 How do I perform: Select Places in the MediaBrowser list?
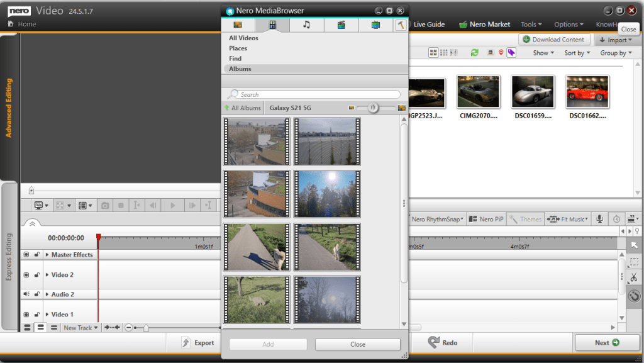pyautogui.click(x=238, y=48)
